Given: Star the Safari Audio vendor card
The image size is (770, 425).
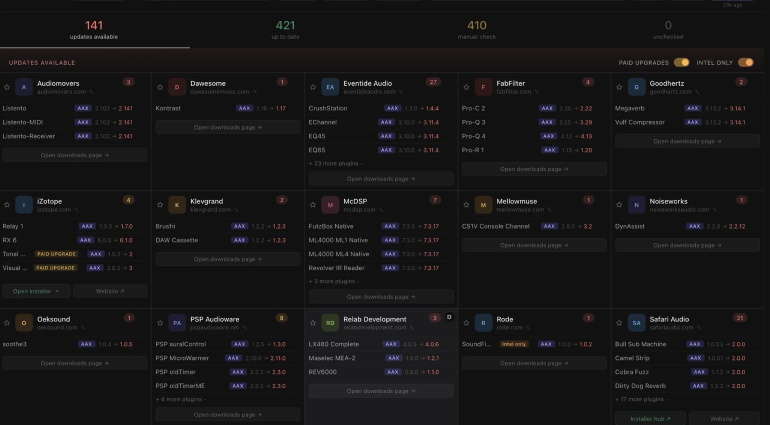Looking at the screenshot, I should pos(619,323).
